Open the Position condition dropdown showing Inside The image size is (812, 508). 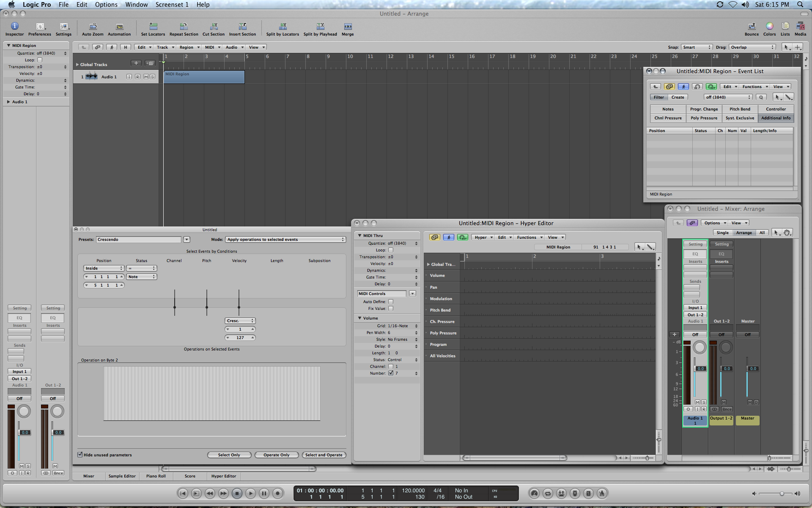[104, 268]
